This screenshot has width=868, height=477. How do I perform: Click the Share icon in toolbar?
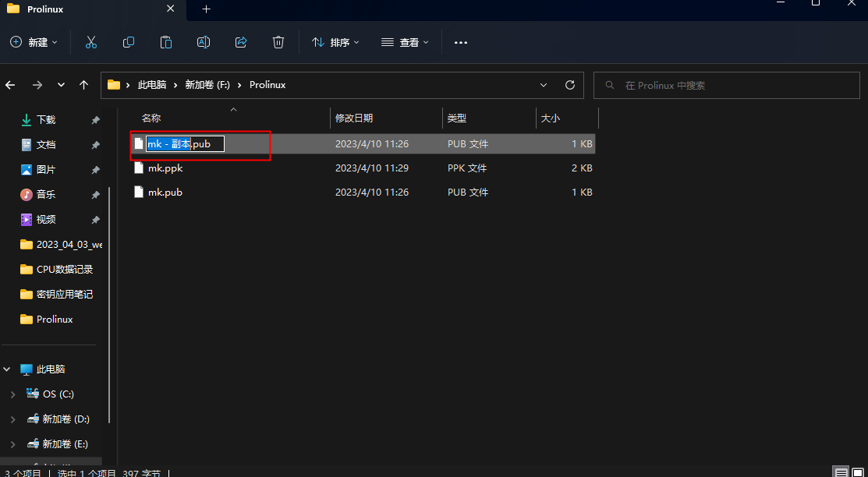tap(241, 42)
